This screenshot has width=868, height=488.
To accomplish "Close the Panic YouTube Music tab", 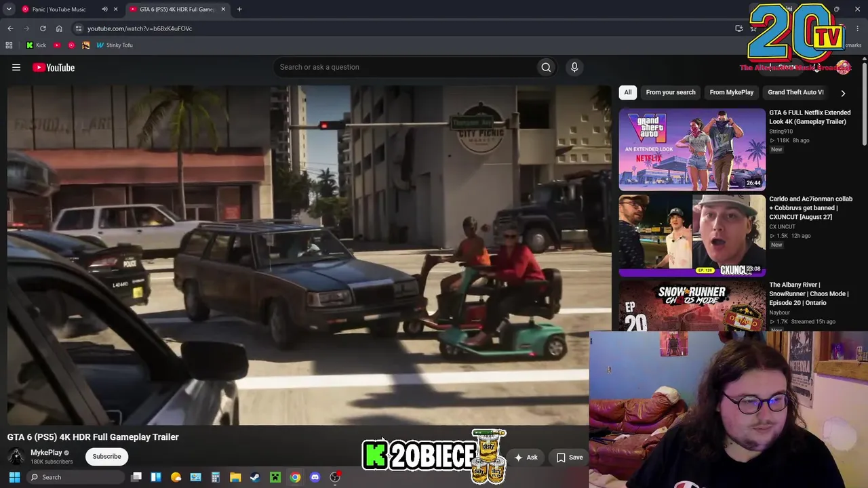I will coord(116,9).
